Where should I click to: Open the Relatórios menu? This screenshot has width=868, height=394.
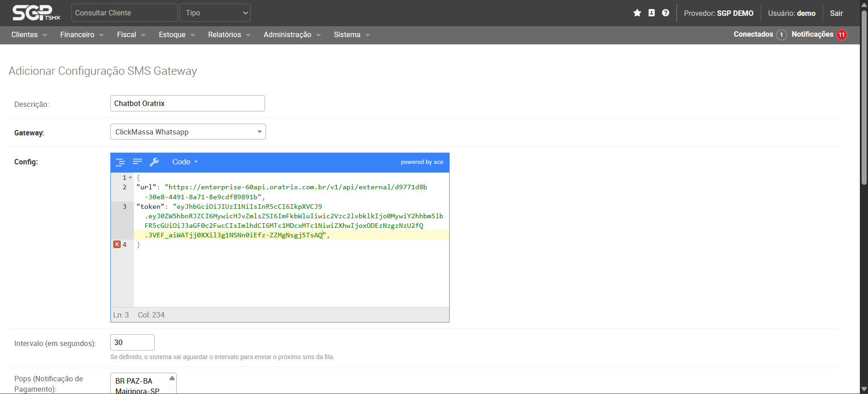(229, 35)
